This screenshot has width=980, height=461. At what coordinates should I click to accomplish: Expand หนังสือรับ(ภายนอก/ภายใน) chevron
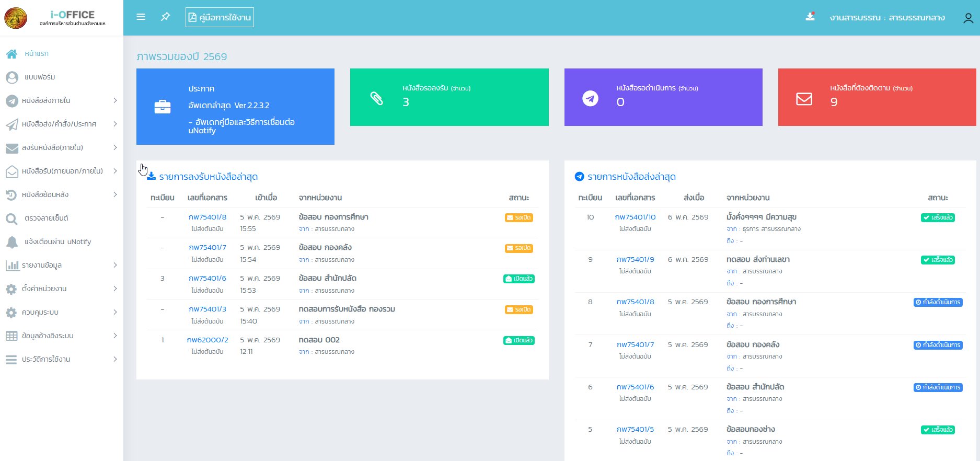click(115, 171)
